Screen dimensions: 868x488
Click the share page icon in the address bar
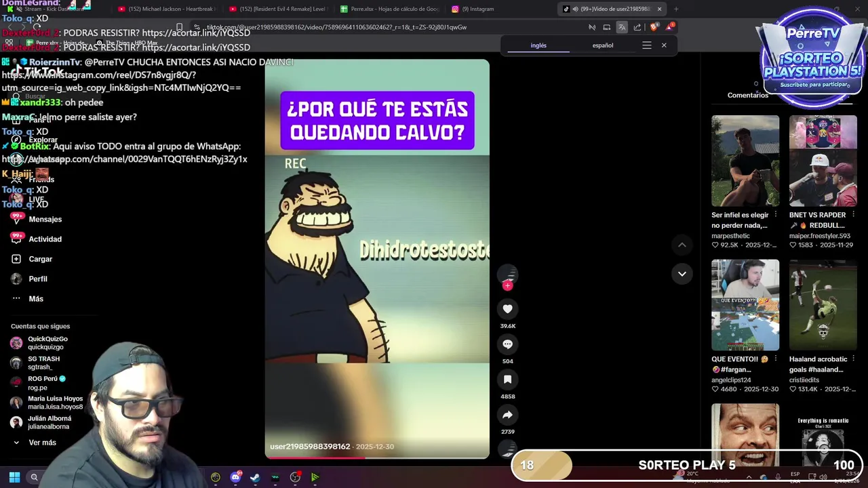(637, 27)
